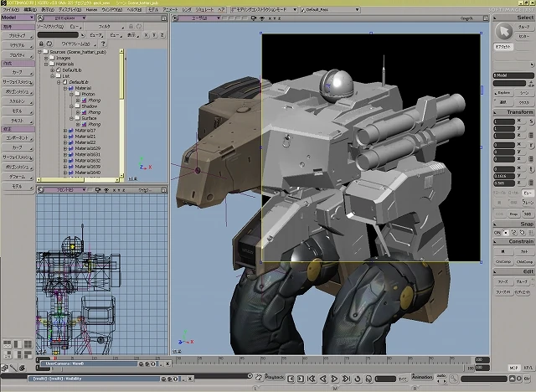Select Material17 in the Explorer tree
The image size is (536, 392).
pyautogui.click(x=85, y=131)
